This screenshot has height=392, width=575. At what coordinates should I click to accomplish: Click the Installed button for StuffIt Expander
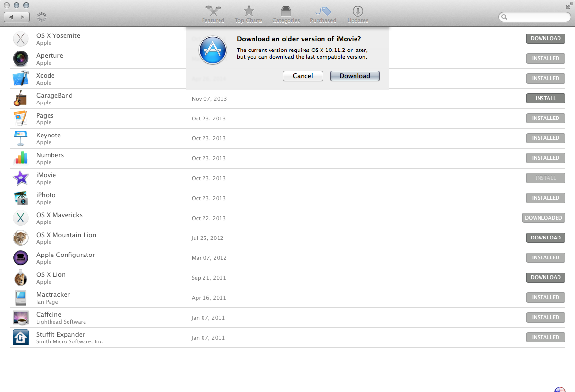[546, 338]
